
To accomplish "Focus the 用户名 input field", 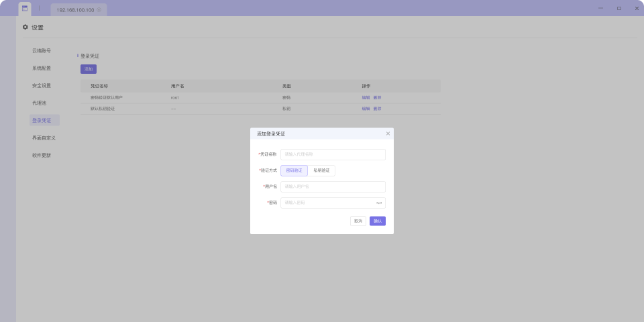I will [333, 186].
